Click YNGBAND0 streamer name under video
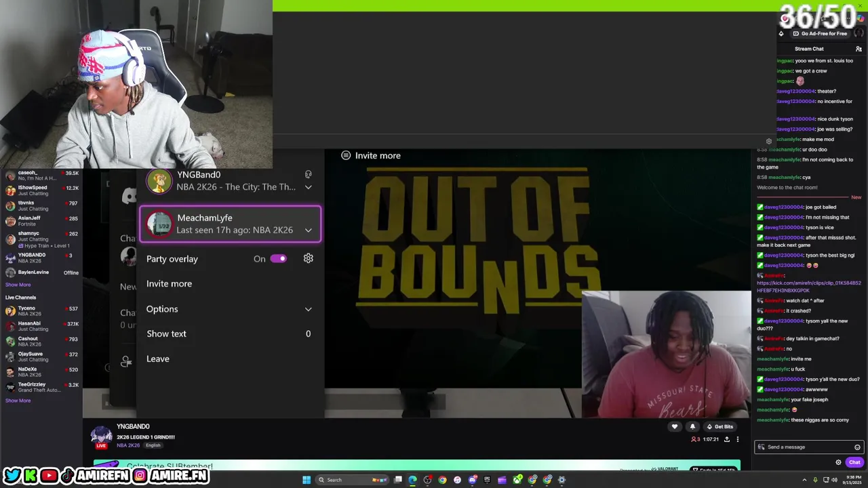Screen dimensions: 868x488 (x=133, y=427)
